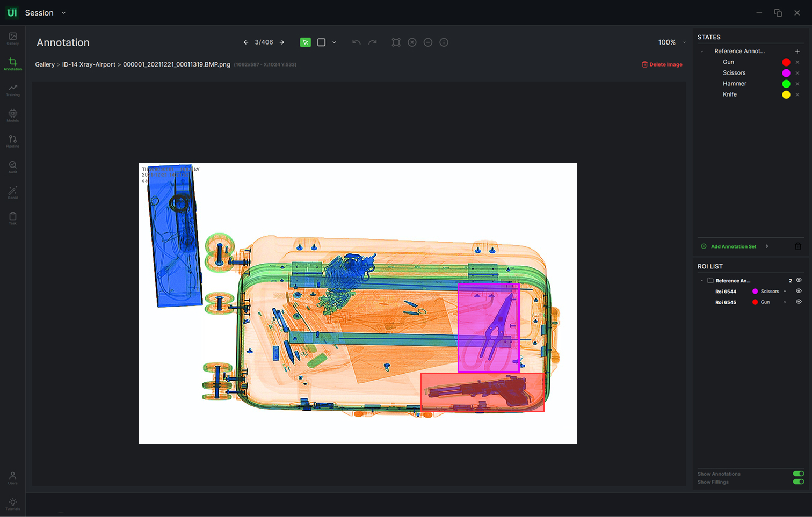
Task: Go to the previous image arrow
Action: pyautogui.click(x=246, y=42)
